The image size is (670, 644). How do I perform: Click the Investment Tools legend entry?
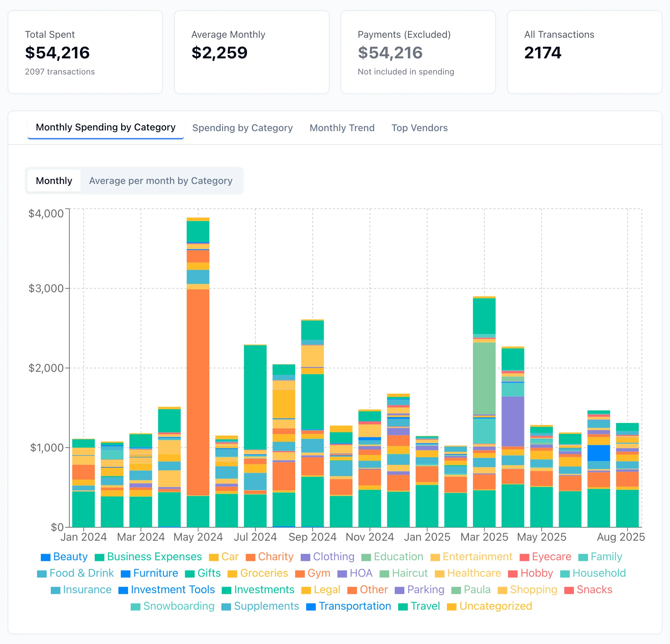click(166, 589)
